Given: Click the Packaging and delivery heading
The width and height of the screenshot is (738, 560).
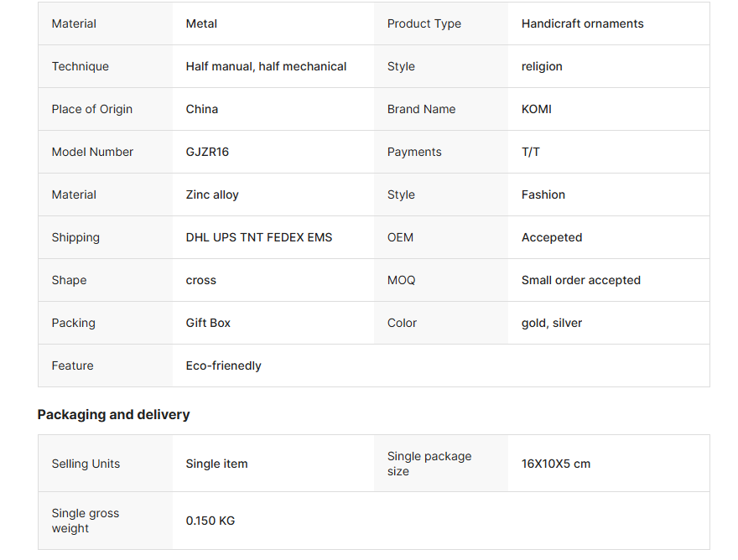Looking at the screenshot, I should click(113, 414).
